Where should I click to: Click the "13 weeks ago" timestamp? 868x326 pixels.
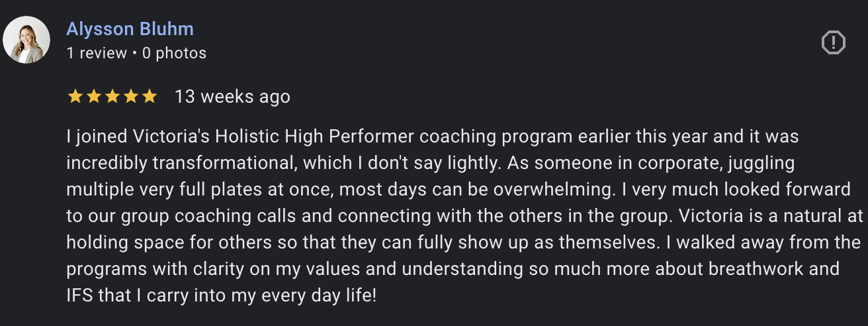pyautogui.click(x=232, y=97)
